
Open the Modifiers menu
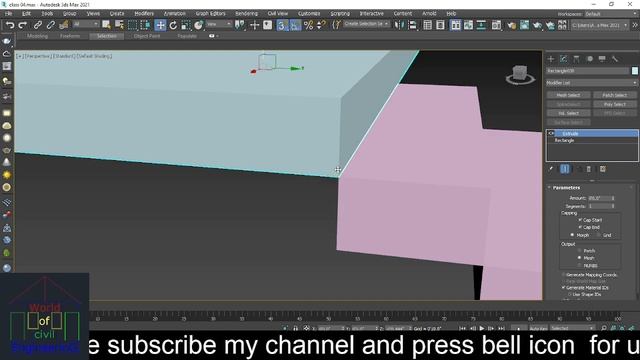coord(144,14)
